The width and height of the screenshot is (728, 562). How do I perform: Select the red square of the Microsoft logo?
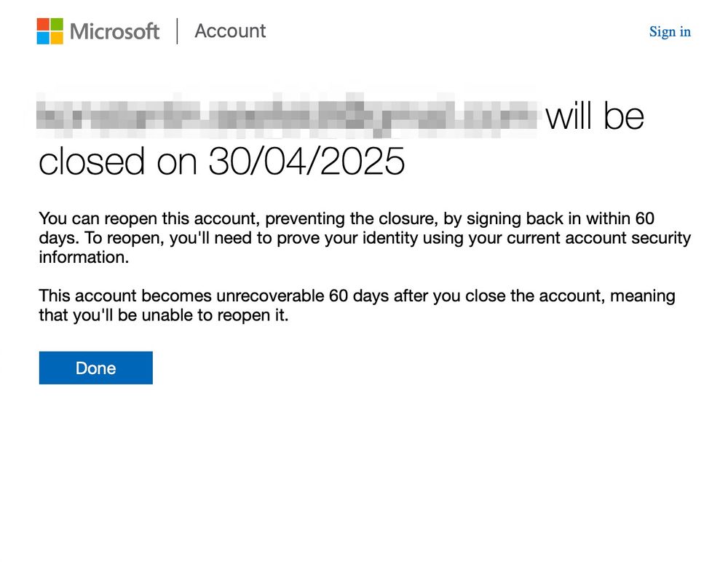(41, 25)
